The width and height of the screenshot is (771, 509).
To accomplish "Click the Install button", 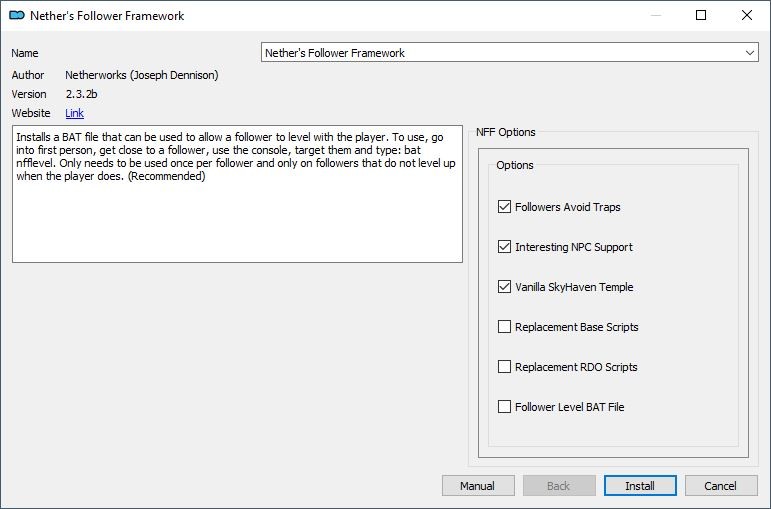I will coord(640,486).
